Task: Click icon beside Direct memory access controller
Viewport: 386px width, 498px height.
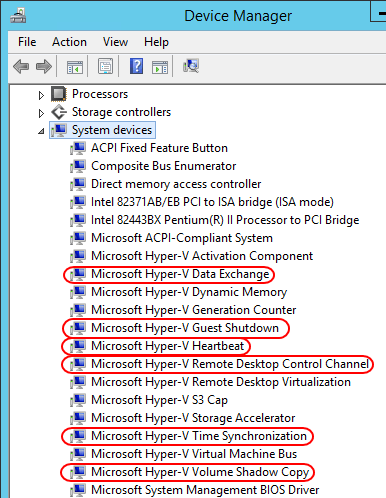Action: [x=78, y=184]
